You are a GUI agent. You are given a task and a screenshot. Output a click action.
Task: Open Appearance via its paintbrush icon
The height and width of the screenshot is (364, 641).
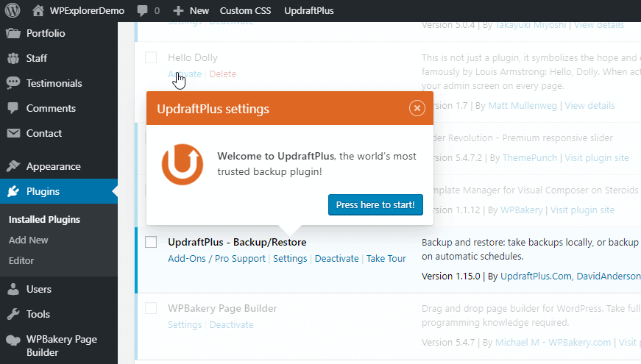pyautogui.click(x=13, y=166)
